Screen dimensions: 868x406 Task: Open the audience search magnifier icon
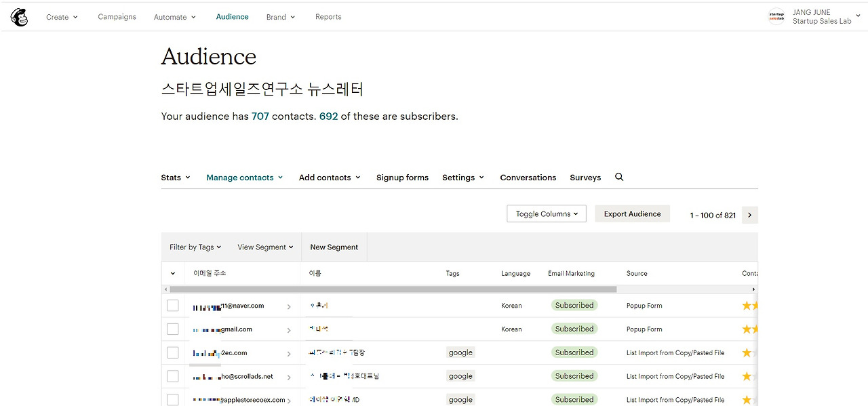tap(619, 177)
